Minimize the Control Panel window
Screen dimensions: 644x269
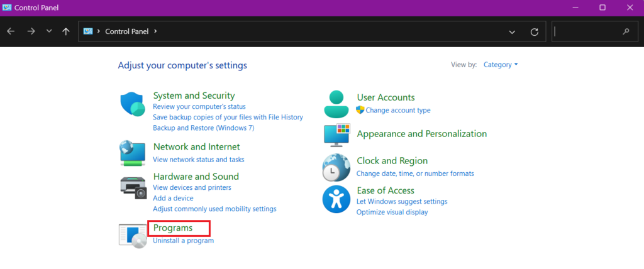(575, 8)
